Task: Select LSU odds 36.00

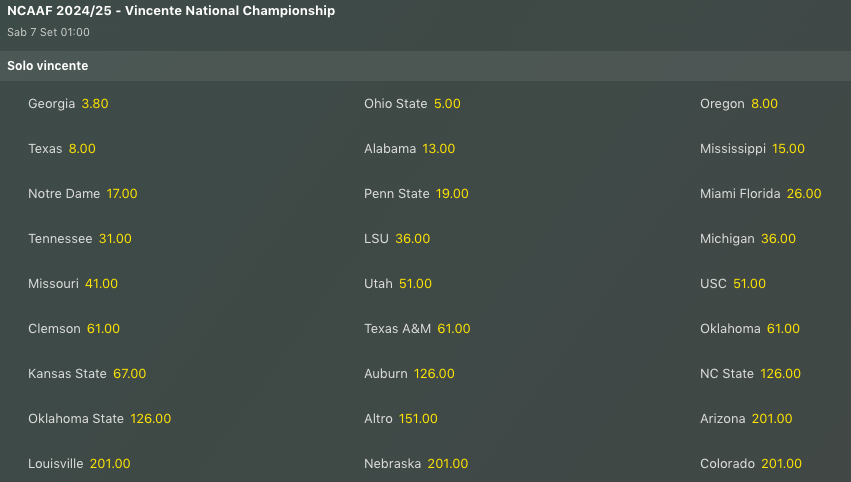Action: click(412, 239)
